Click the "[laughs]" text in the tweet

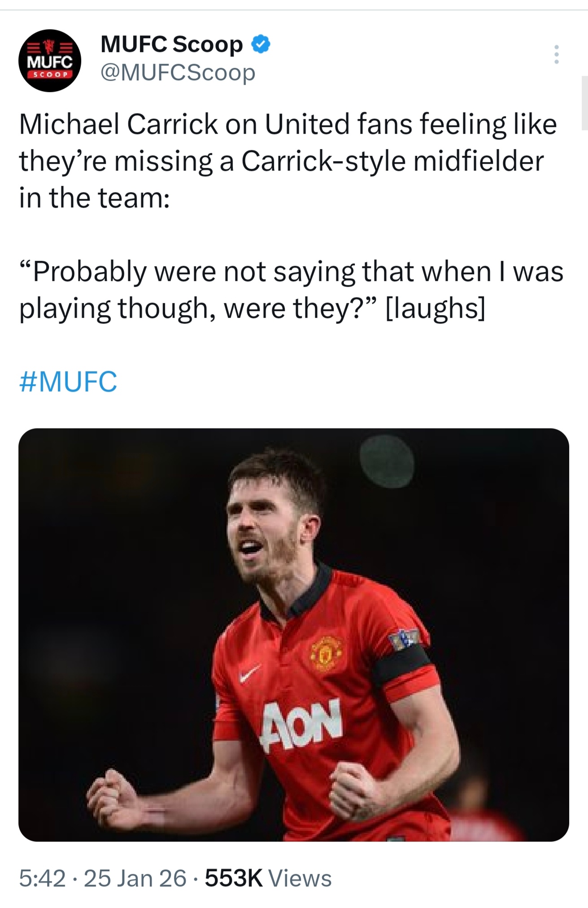coord(435,308)
